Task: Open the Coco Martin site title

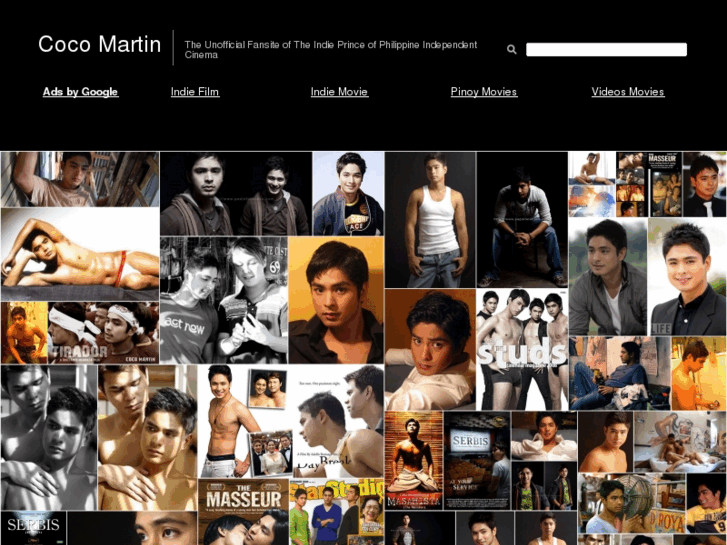Action: tap(100, 45)
